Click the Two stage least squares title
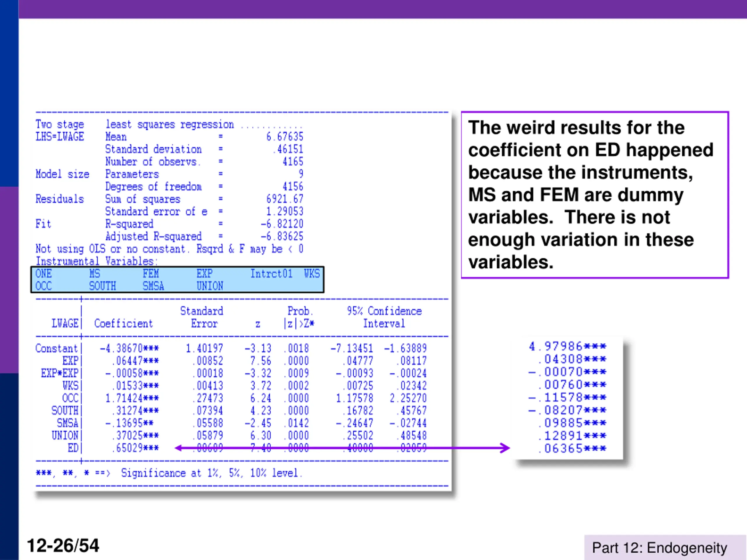The image size is (747, 560). pos(135,124)
